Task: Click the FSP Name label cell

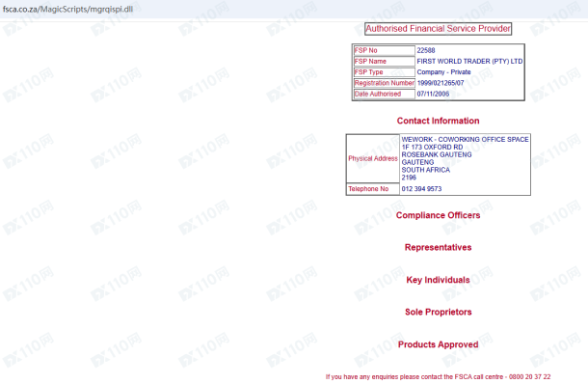Action: (384, 61)
